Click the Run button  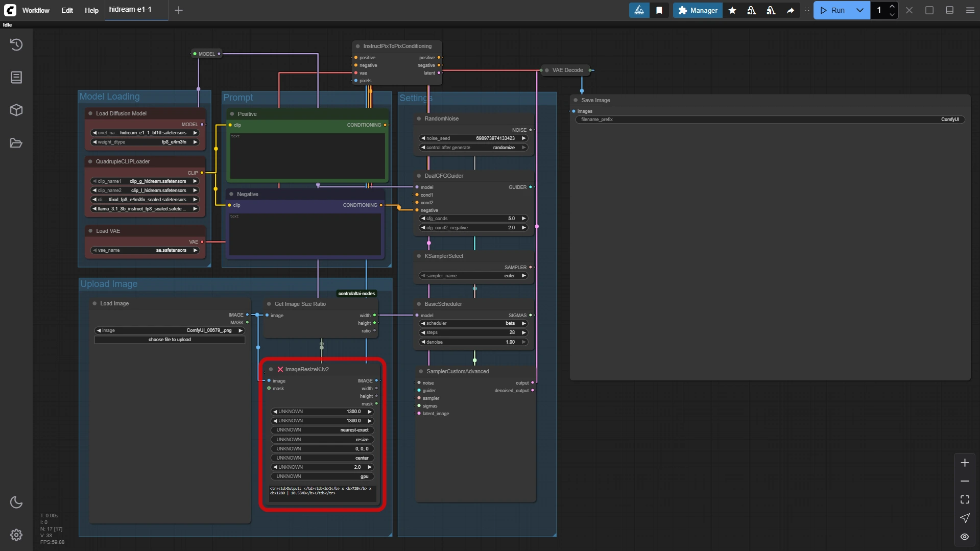(x=833, y=10)
